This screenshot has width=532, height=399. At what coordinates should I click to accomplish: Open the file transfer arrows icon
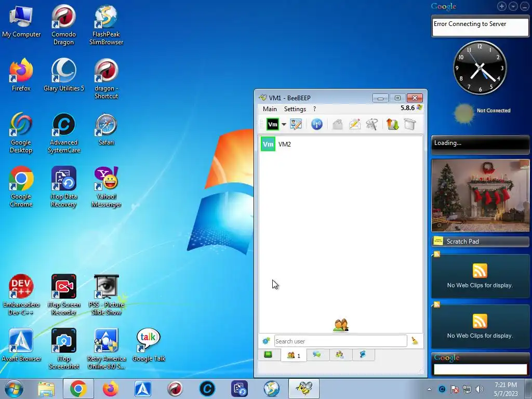(393, 124)
